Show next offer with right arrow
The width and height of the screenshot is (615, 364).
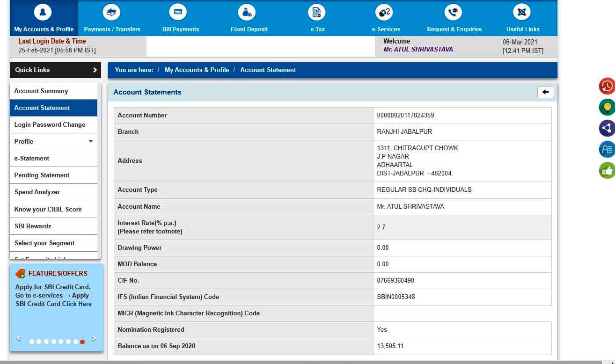(94, 338)
